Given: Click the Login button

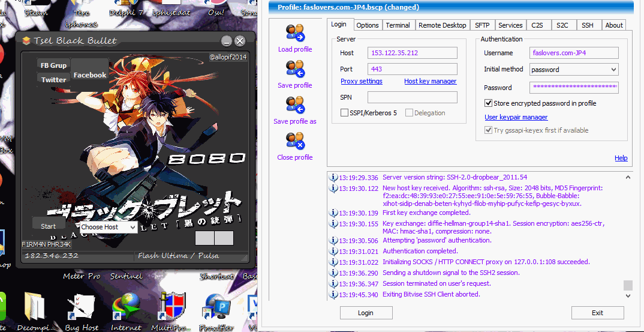Looking at the screenshot, I should coord(366,313).
